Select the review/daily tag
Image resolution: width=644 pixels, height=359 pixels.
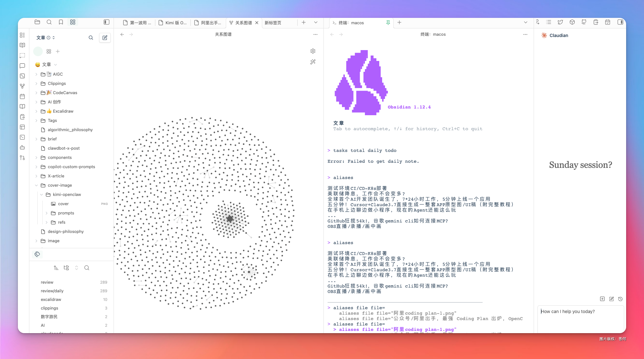point(52,291)
